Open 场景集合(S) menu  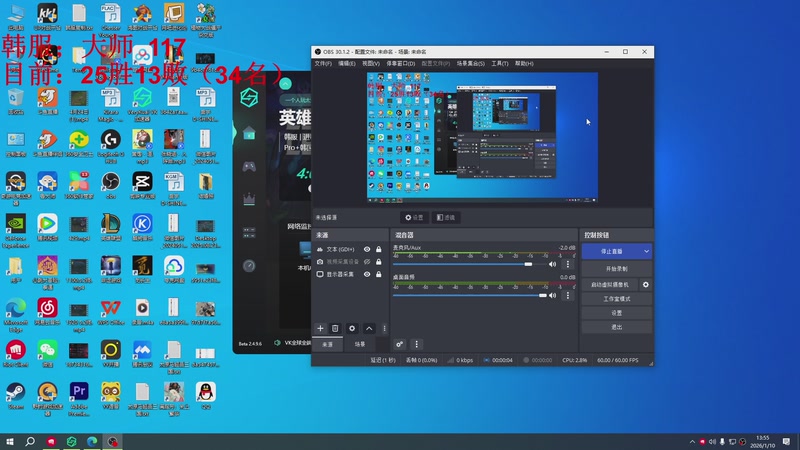tap(470, 63)
